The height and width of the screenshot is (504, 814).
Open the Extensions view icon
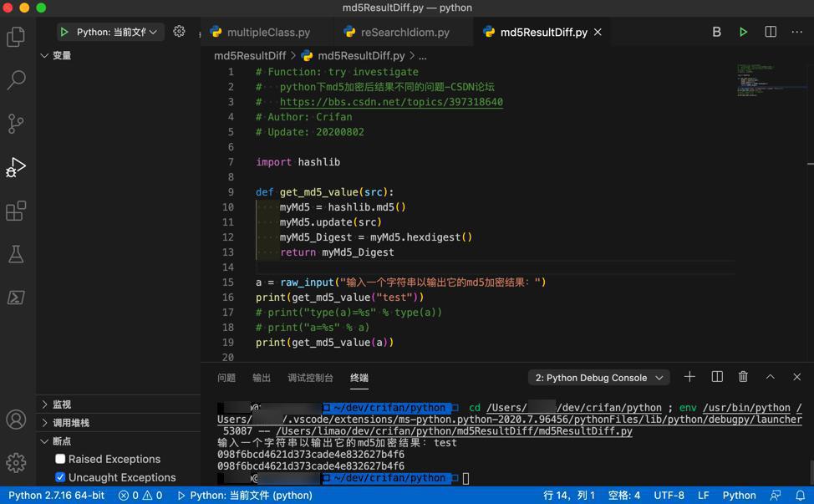pos(16,211)
